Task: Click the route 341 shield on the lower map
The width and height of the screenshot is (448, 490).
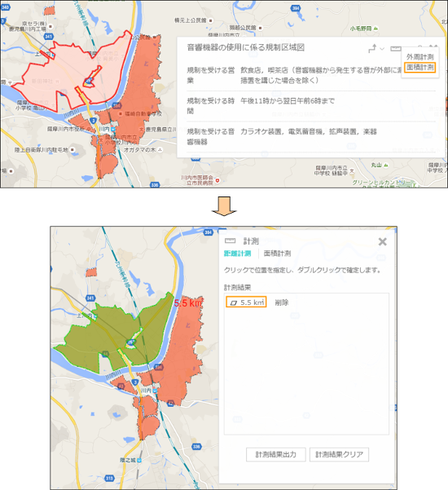Action: [90, 298]
